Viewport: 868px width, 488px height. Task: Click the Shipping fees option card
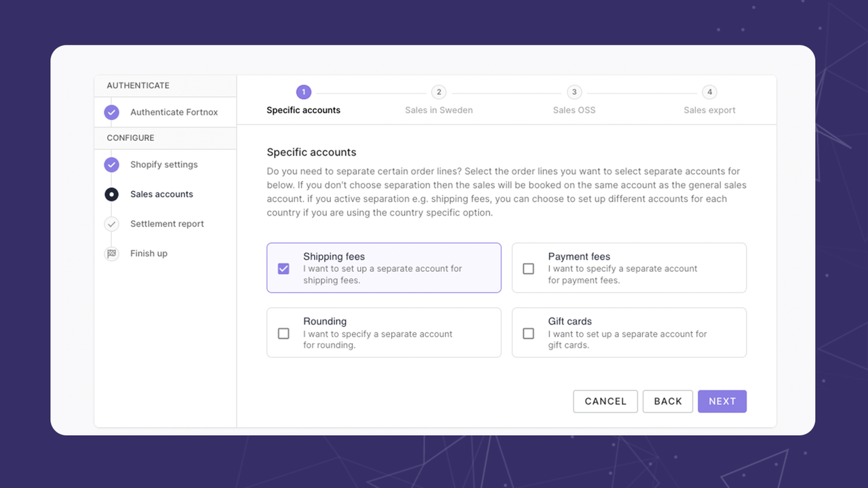coord(384,267)
